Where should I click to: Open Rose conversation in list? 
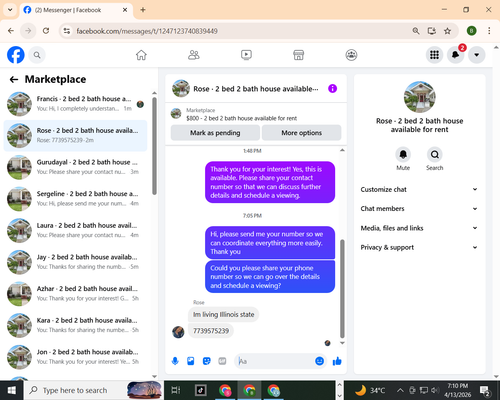(75, 136)
